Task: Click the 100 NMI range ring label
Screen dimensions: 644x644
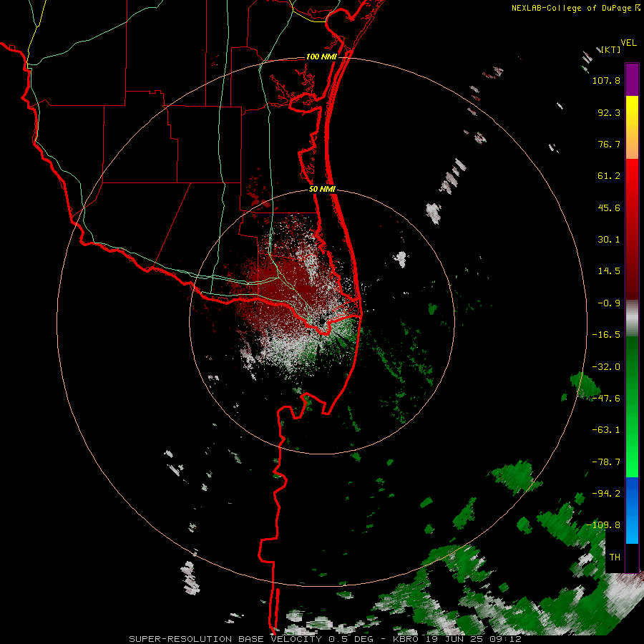Action: point(321,57)
